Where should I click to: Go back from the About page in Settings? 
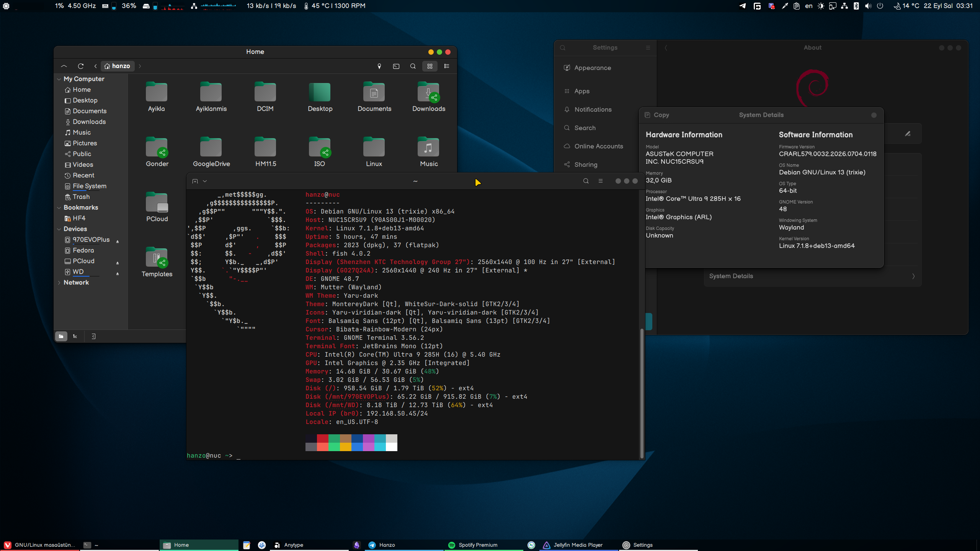point(666,48)
